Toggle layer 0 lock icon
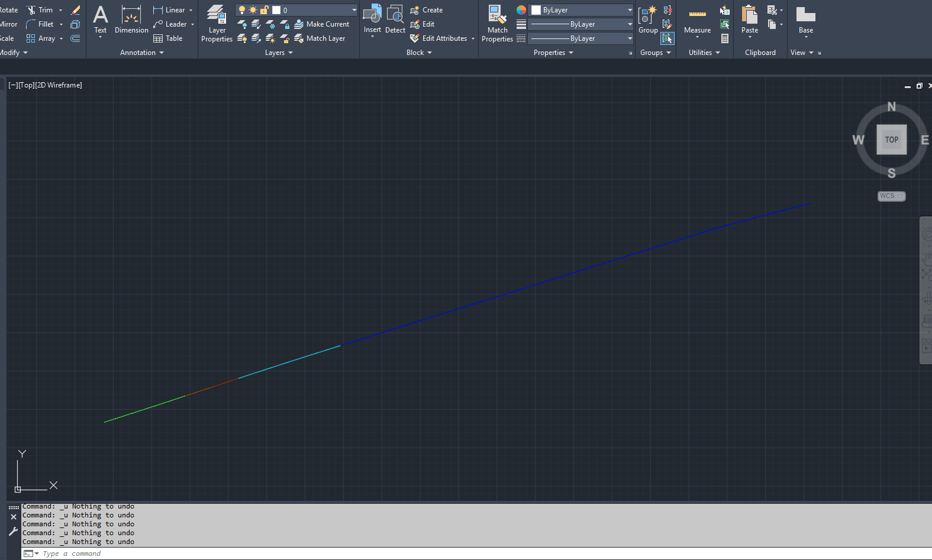Viewport: 932px width, 560px height. [264, 10]
